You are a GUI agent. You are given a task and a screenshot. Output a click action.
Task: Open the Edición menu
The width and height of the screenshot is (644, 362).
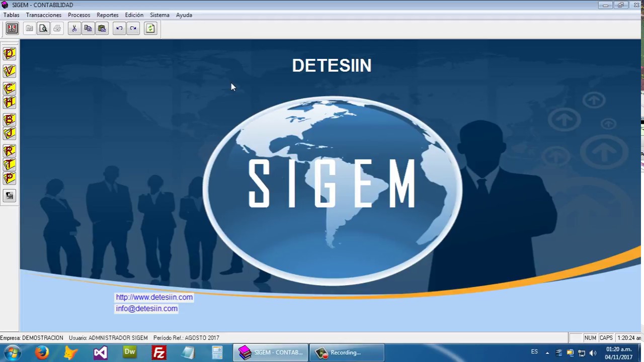click(x=134, y=15)
